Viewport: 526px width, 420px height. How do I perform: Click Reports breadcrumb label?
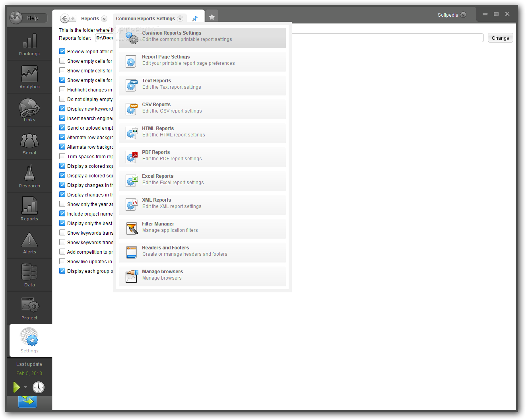coord(90,19)
